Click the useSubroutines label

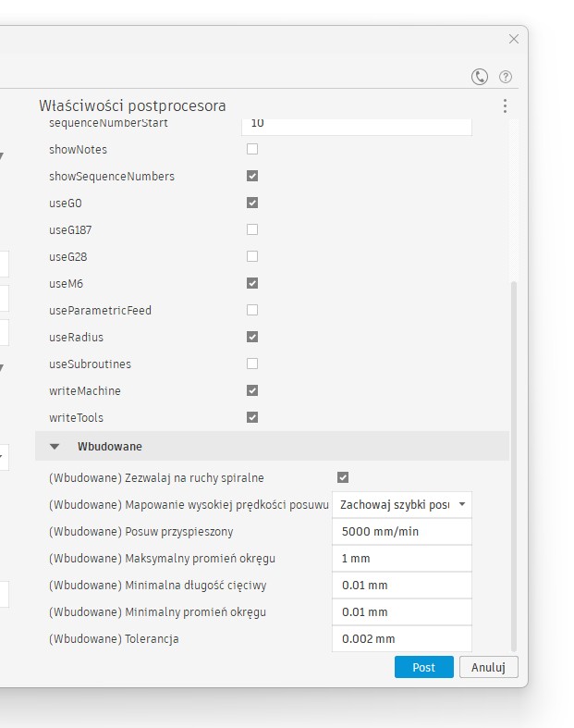coord(90,364)
